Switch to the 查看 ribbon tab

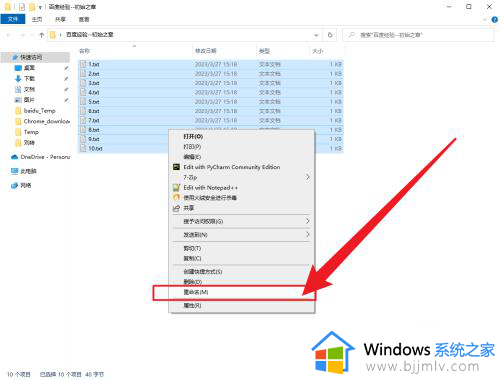pos(84,19)
